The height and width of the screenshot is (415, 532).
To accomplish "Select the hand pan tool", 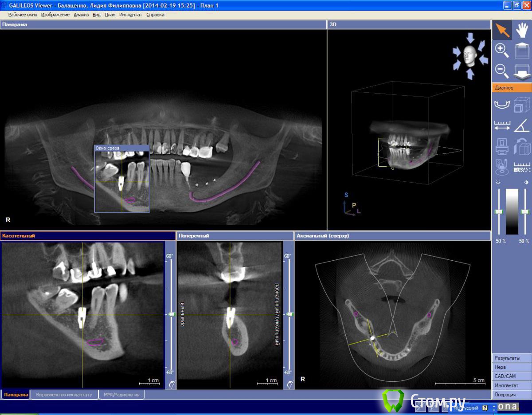I will click(x=523, y=30).
